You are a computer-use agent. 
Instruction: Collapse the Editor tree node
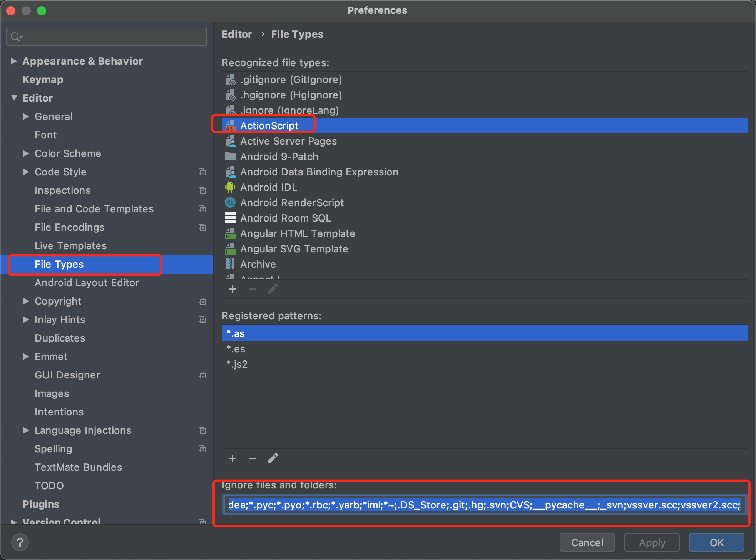click(14, 98)
